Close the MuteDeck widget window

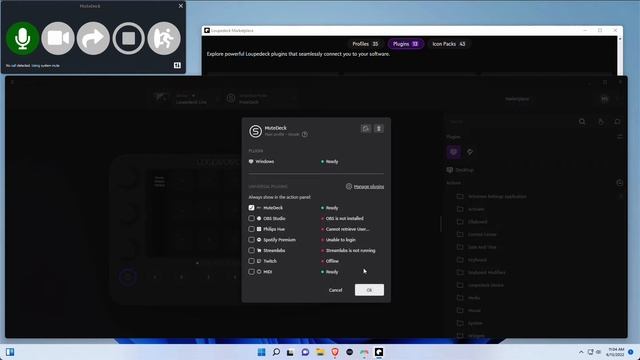[181, 6]
